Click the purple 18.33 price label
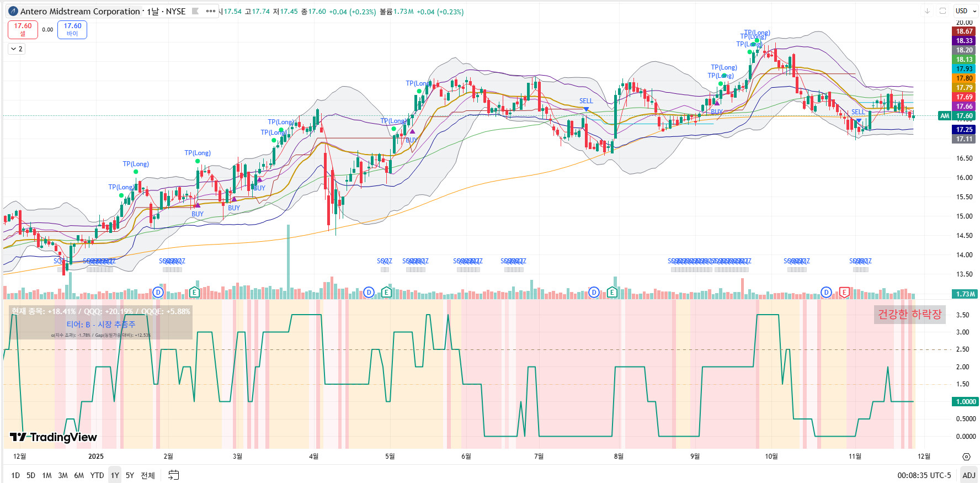The image size is (980, 483). pyautogui.click(x=965, y=41)
